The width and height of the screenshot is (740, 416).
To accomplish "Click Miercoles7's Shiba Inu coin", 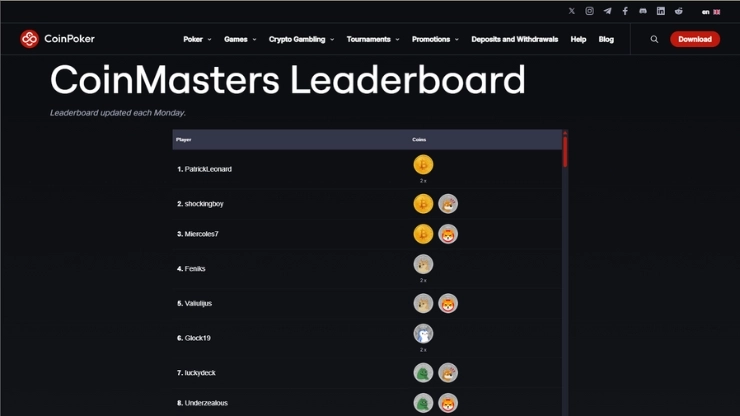I will tap(448, 234).
